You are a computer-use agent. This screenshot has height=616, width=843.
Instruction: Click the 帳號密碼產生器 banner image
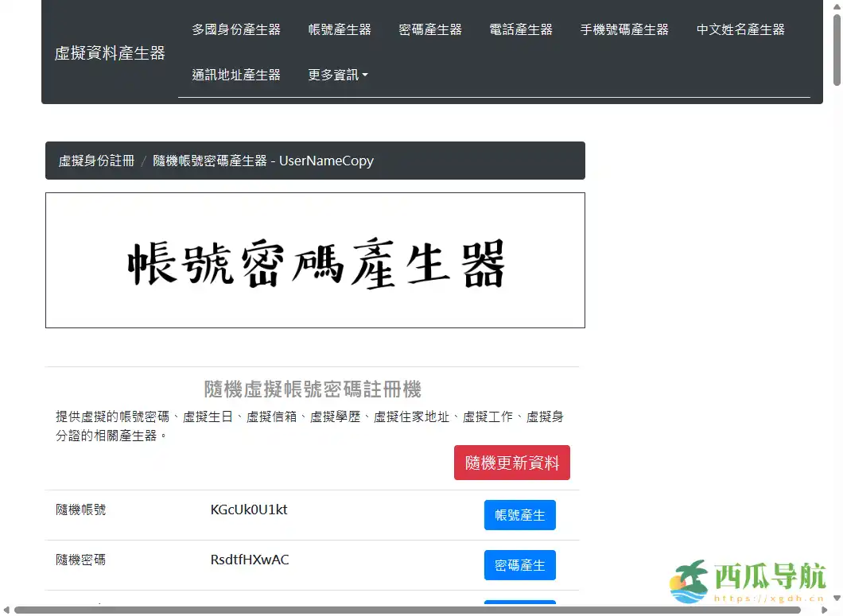pyautogui.click(x=315, y=260)
